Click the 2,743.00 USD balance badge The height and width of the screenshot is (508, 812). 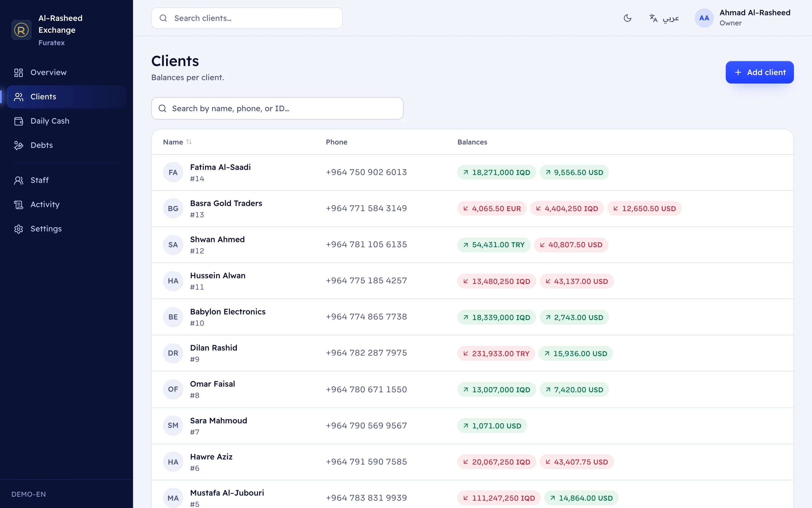(574, 317)
